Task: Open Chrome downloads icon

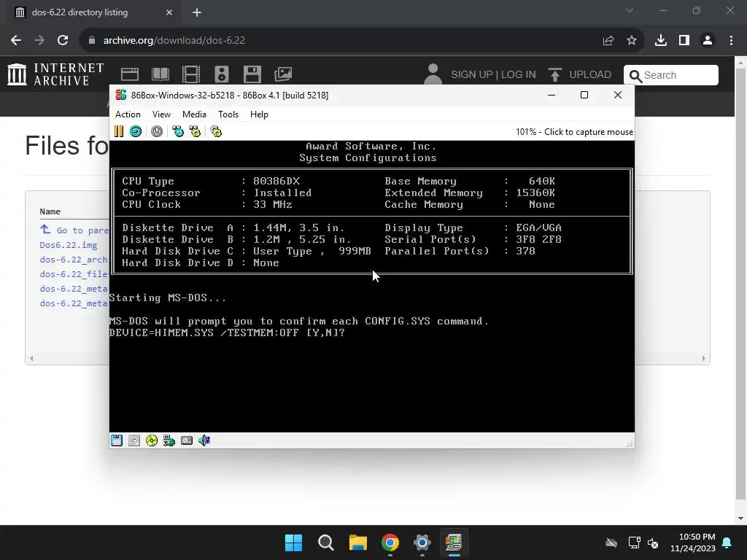Action: [661, 41]
